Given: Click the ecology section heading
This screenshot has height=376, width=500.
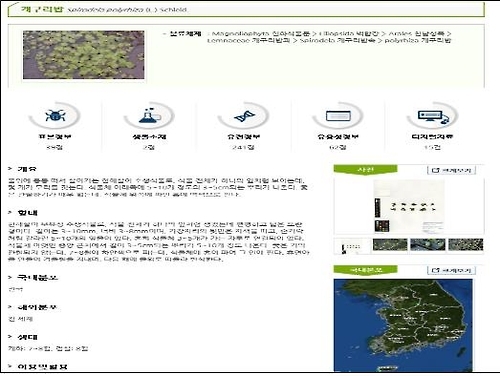Looking at the screenshot, I should (27, 337).
